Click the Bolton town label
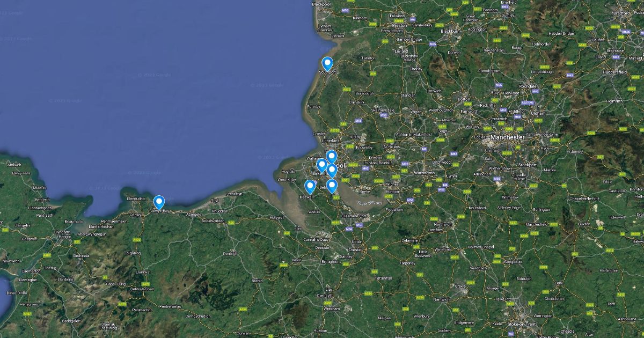 (464, 99)
